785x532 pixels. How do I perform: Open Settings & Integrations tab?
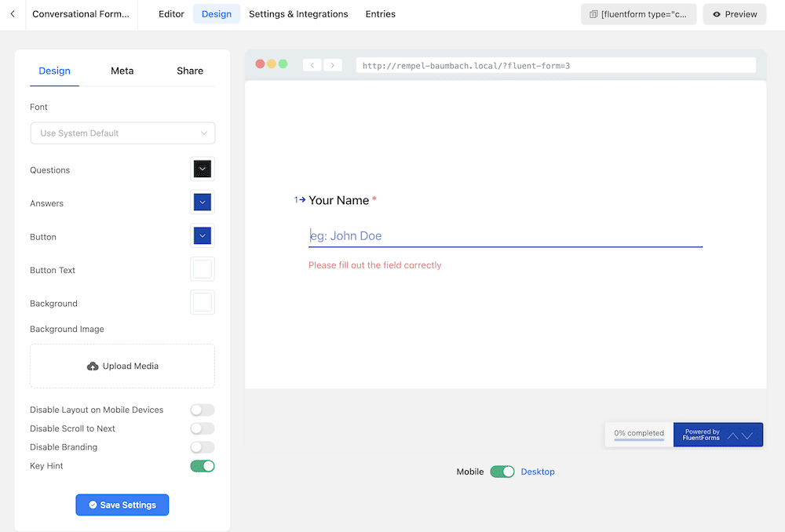(298, 14)
